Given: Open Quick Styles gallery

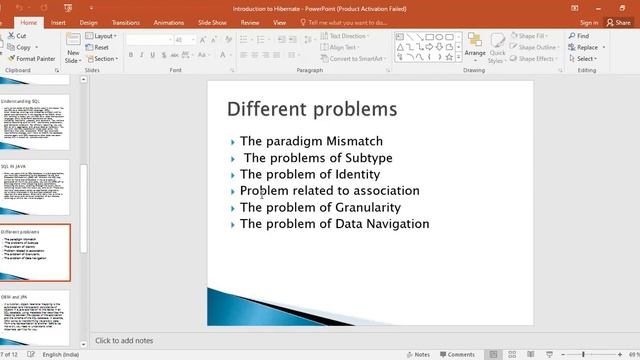Looking at the screenshot, I should (497, 48).
